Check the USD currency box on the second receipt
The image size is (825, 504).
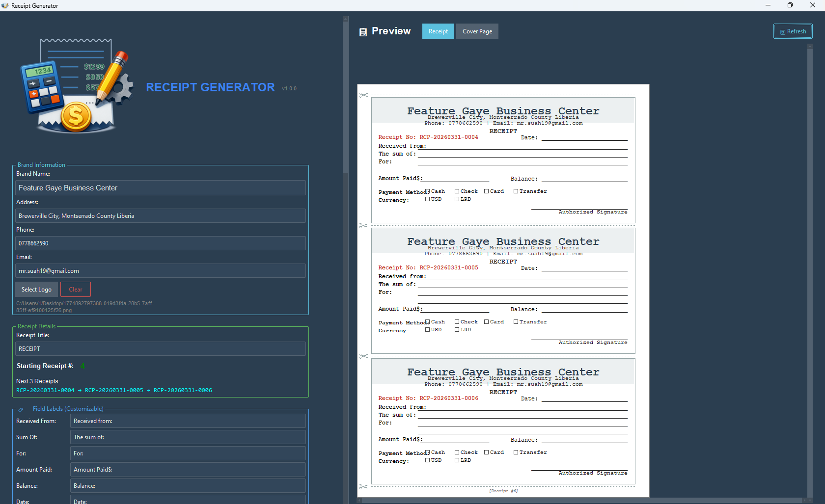(428, 329)
